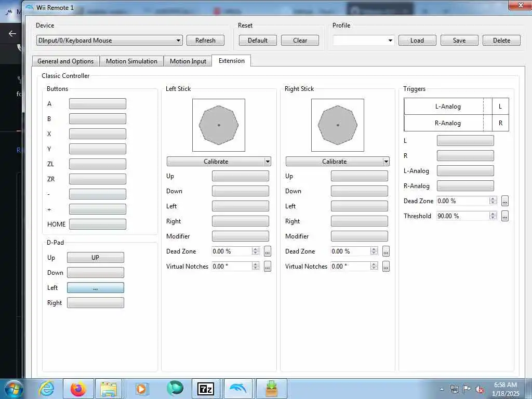Assign the HOME button binding
This screenshot has height=399, width=532.
click(98, 224)
